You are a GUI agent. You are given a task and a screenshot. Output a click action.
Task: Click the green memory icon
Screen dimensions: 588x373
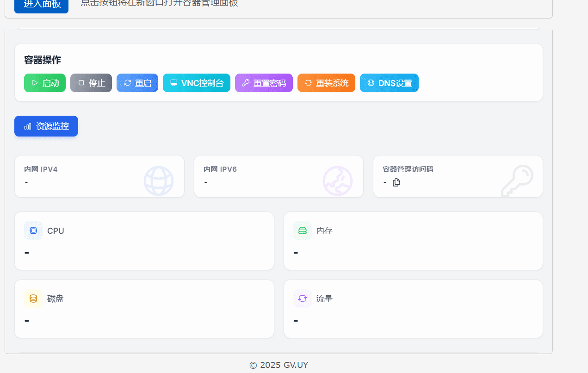click(303, 230)
